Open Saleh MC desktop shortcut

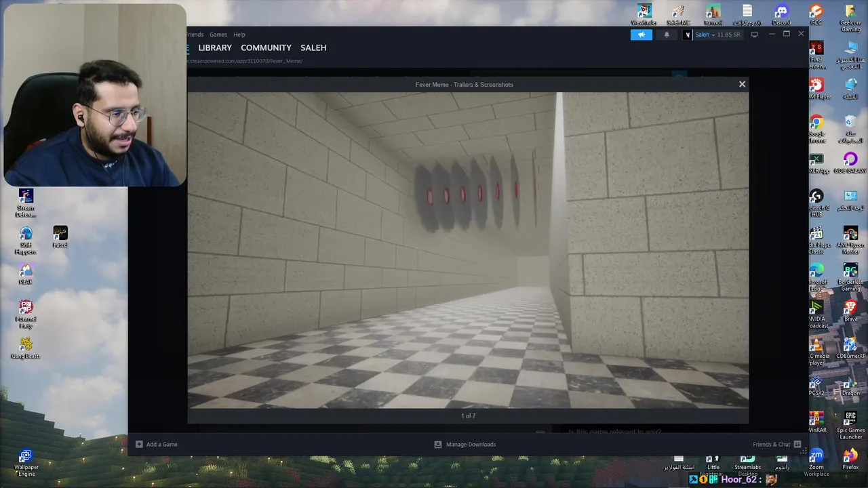pos(678,14)
